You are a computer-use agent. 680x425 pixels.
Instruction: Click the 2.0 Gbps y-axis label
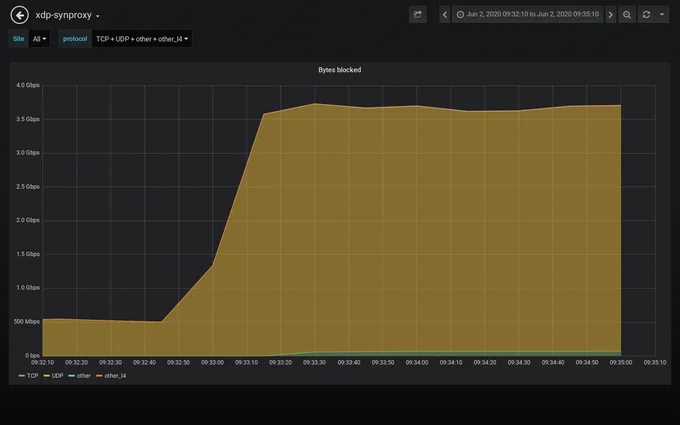[x=28, y=220]
